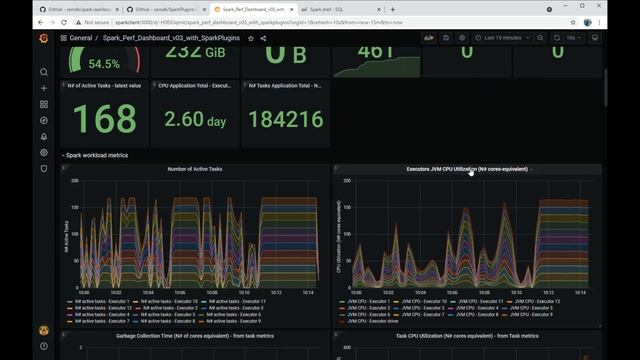This screenshot has width=640, height=360.
Task: Open the Explore compass icon in sidebar
Action: 44,120
